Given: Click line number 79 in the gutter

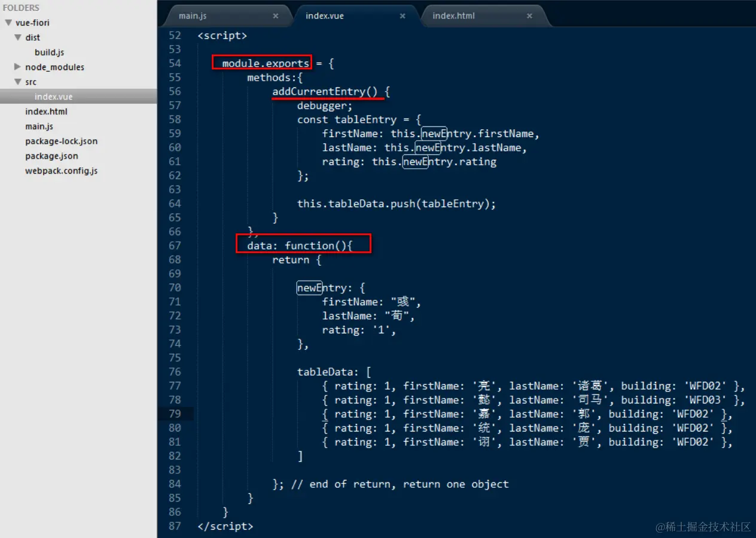Looking at the screenshot, I should 175,414.
